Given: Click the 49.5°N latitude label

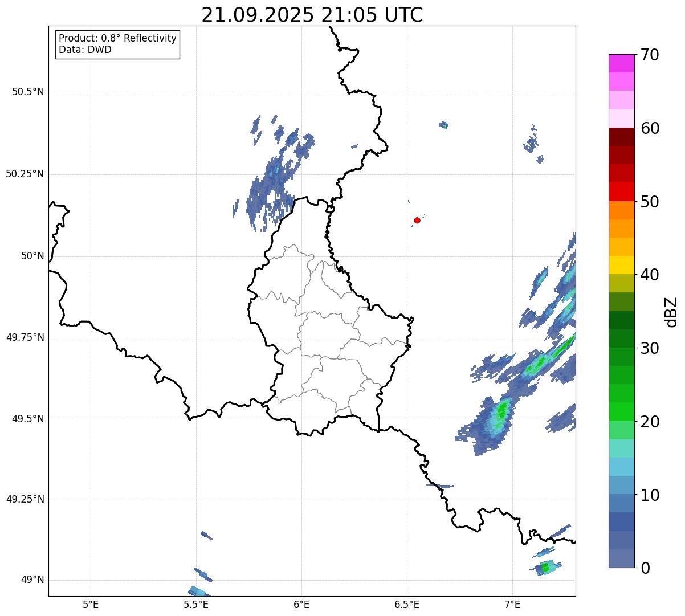Looking at the screenshot, I should pyautogui.click(x=28, y=419).
